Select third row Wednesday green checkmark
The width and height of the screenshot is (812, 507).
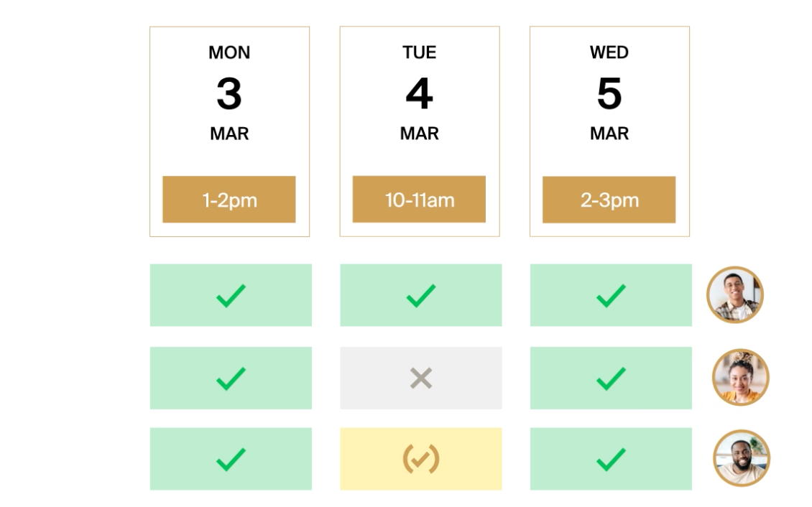[611, 460]
